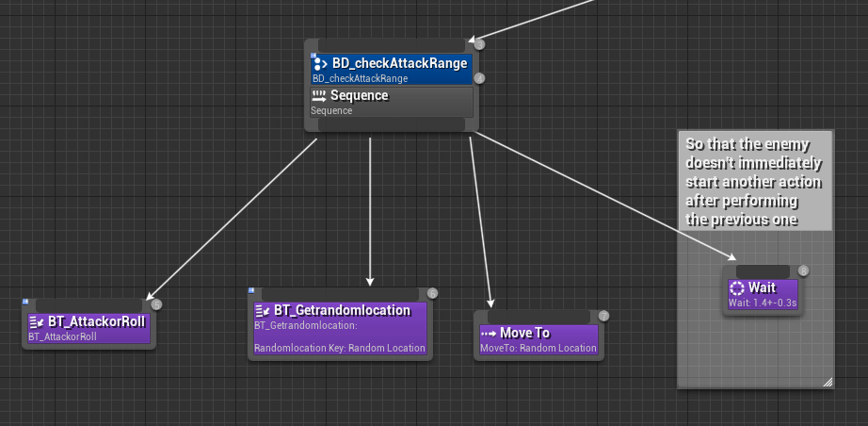Click the Sequence composite node icon
This screenshot has height=426, width=868.
[x=319, y=96]
